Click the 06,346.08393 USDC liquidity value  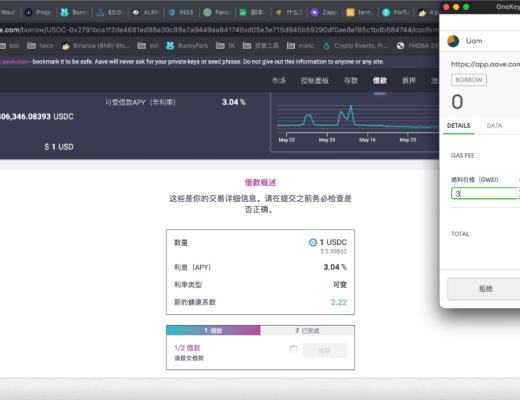37,116
